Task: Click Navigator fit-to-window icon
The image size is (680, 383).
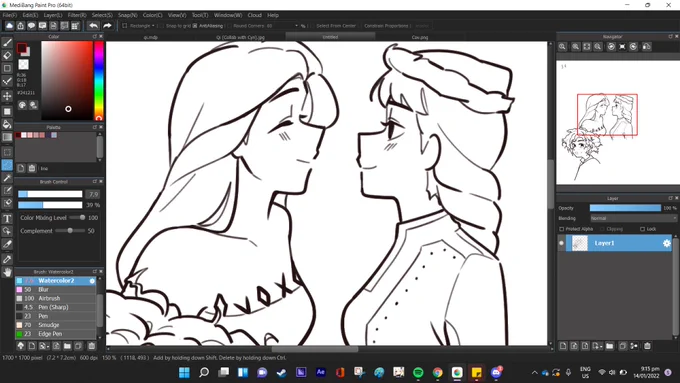Action: pos(587,46)
